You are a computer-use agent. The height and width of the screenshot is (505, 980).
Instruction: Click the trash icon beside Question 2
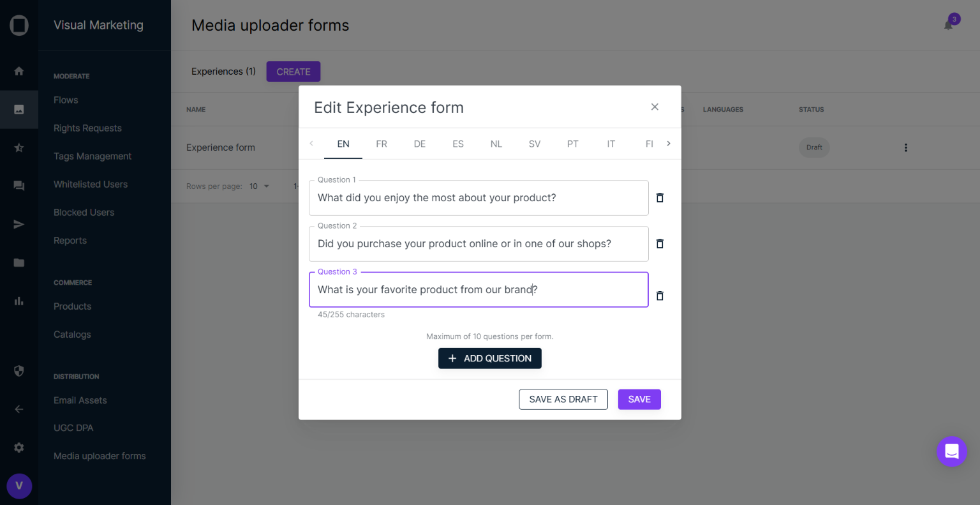660,244
